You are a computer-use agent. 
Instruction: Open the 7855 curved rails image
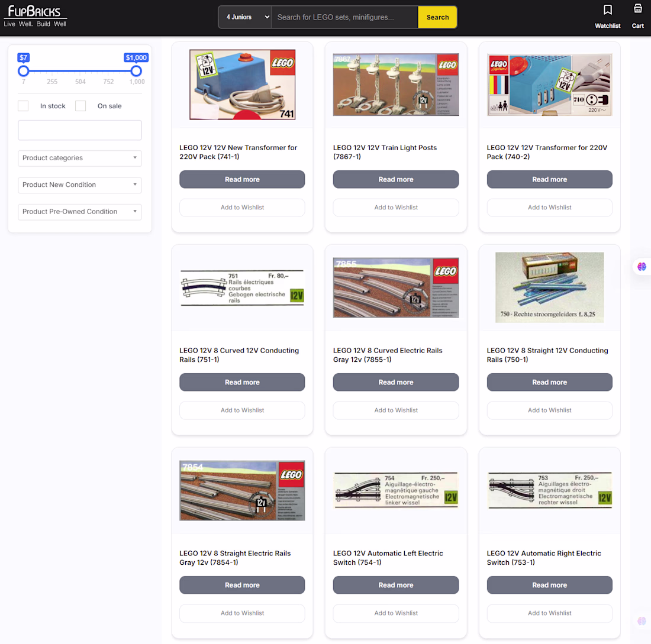[396, 287]
